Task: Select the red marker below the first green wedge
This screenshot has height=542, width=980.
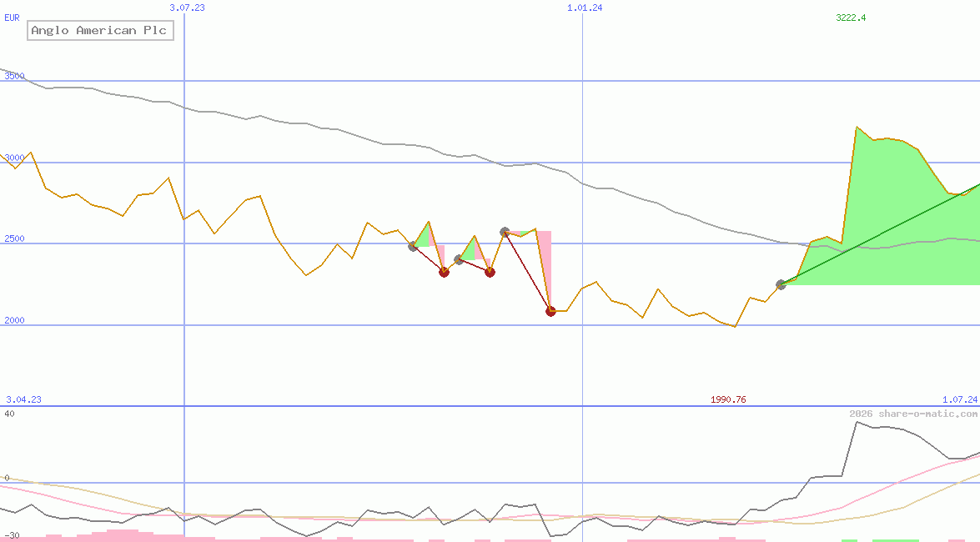Action: (445, 272)
